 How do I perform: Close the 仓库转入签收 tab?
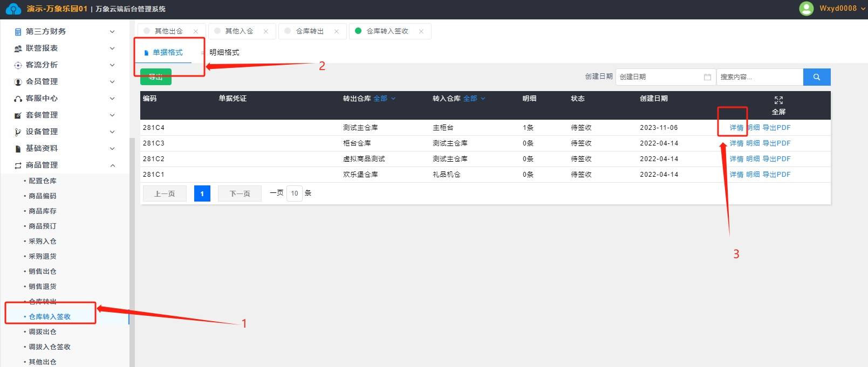click(x=421, y=31)
